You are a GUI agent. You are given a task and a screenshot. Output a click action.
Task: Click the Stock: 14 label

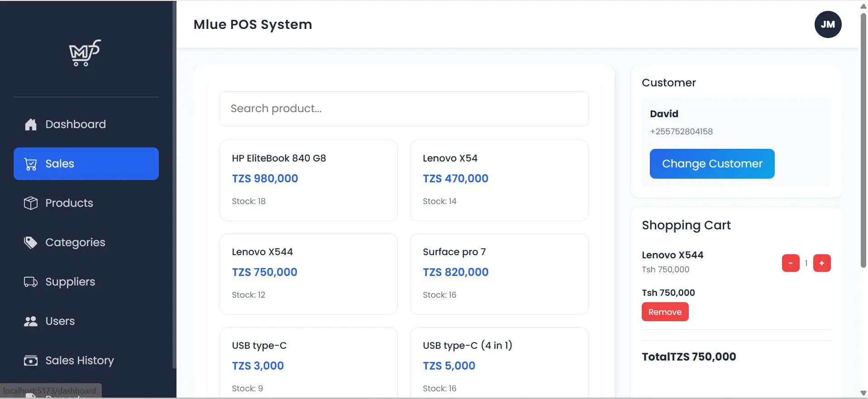tap(439, 201)
